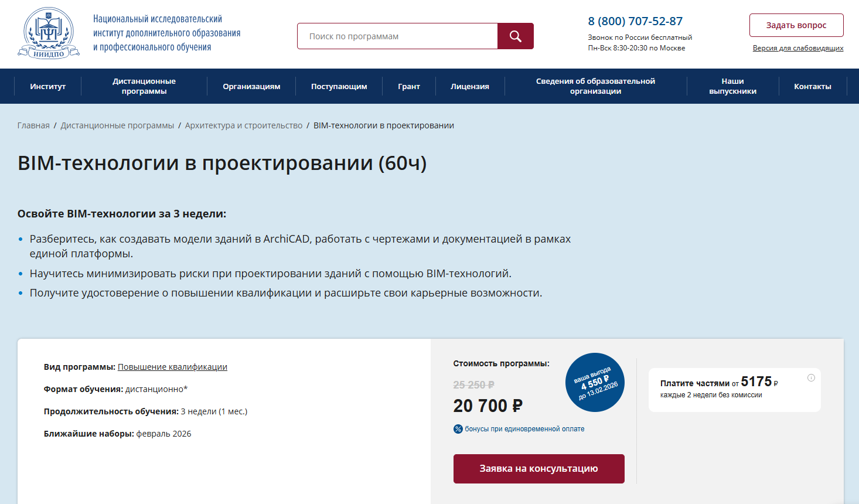Click the percent bonus icon
Viewport: 859px width, 504px height.
click(458, 429)
